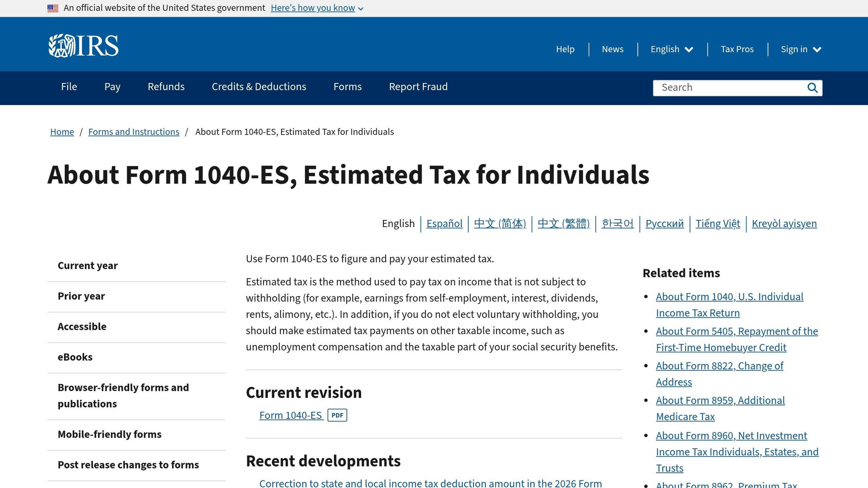Click the IRS logo

coord(83,46)
